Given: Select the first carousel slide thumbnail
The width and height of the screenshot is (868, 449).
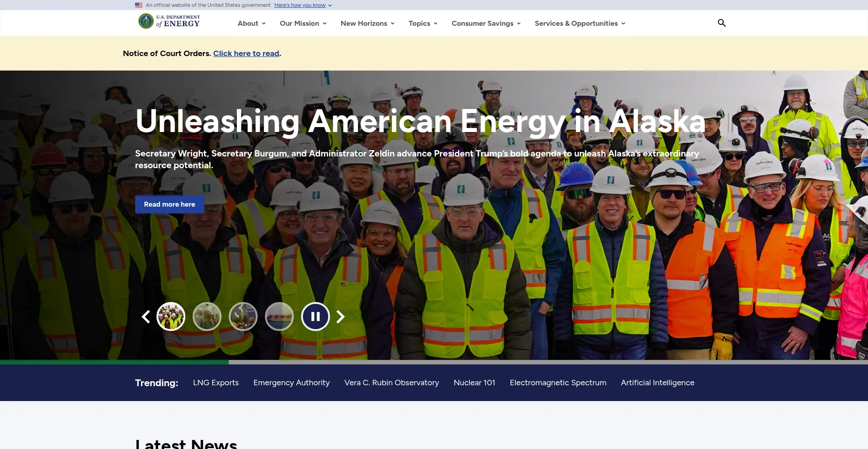Looking at the screenshot, I should pyautogui.click(x=171, y=317).
